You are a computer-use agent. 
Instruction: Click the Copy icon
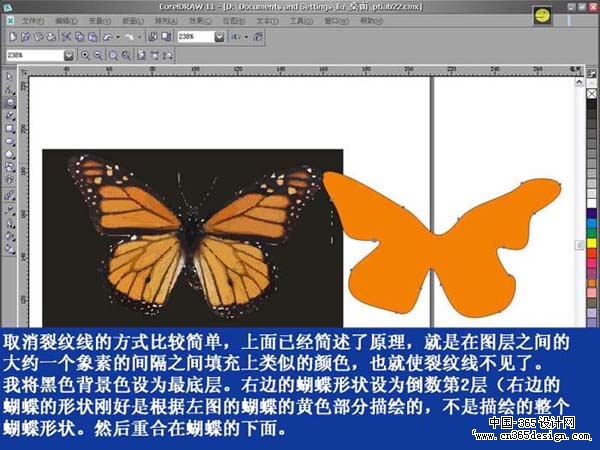(x=80, y=37)
